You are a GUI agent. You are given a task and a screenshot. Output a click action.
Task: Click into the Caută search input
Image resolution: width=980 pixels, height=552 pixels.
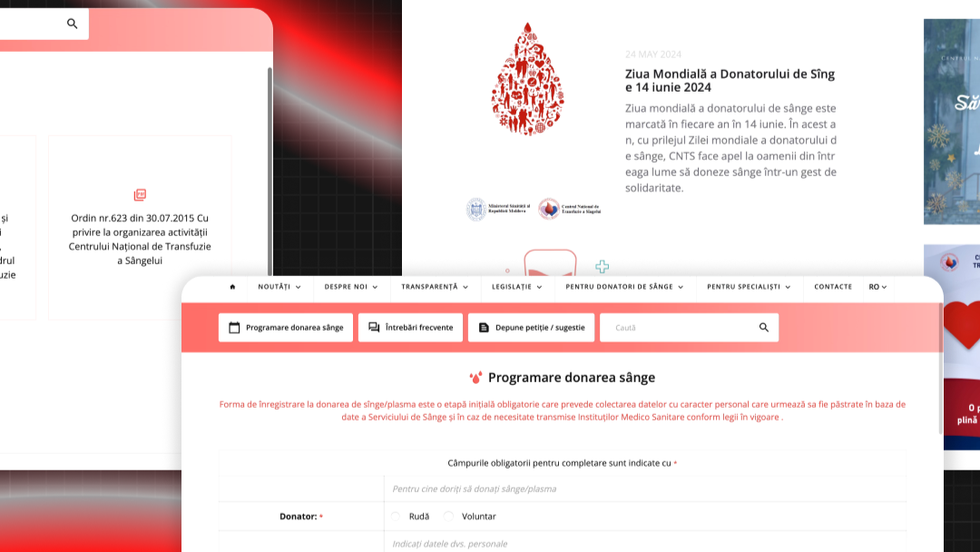click(x=678, y=328)
